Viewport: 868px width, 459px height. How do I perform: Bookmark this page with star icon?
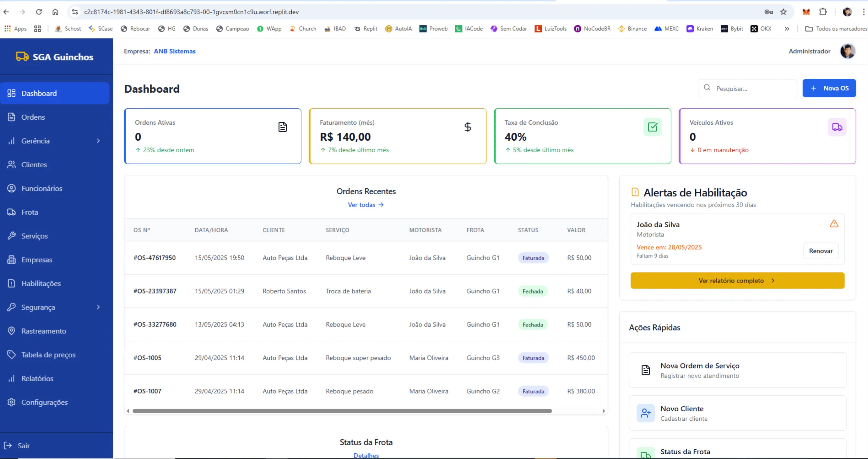(784, 12)
